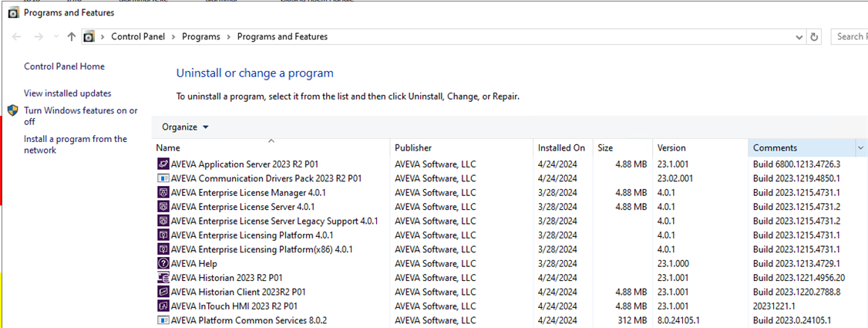
Task: Expand the chevron after Programs breadcrumb
Action: tap(229, 36)
